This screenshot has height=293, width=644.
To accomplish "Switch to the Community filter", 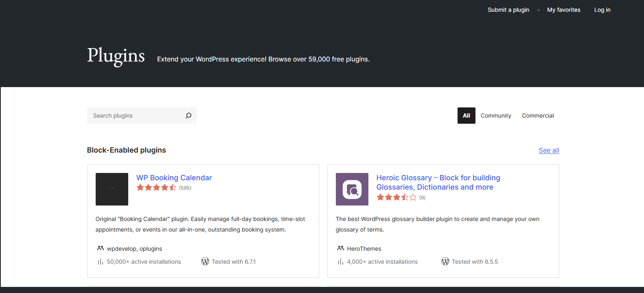I will 496,116.
